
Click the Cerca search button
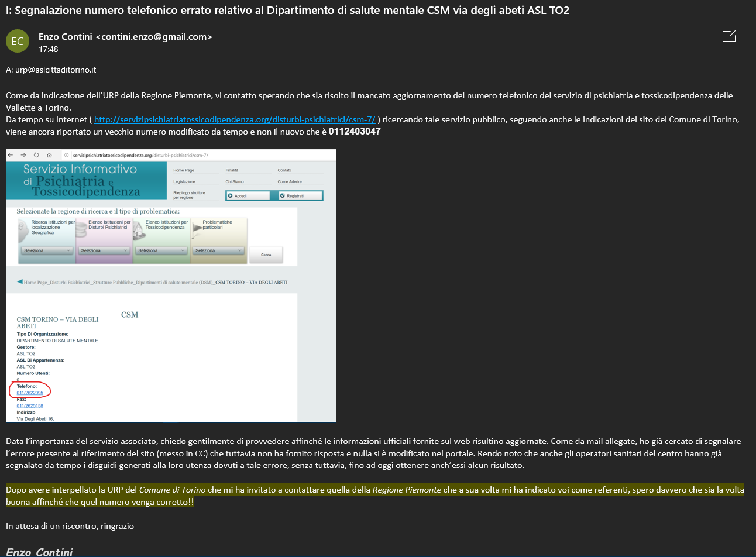266,255
